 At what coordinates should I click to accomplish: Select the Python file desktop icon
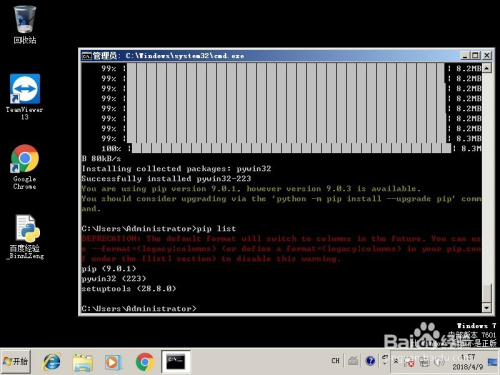pyautogui.click(x=26, y=237)
